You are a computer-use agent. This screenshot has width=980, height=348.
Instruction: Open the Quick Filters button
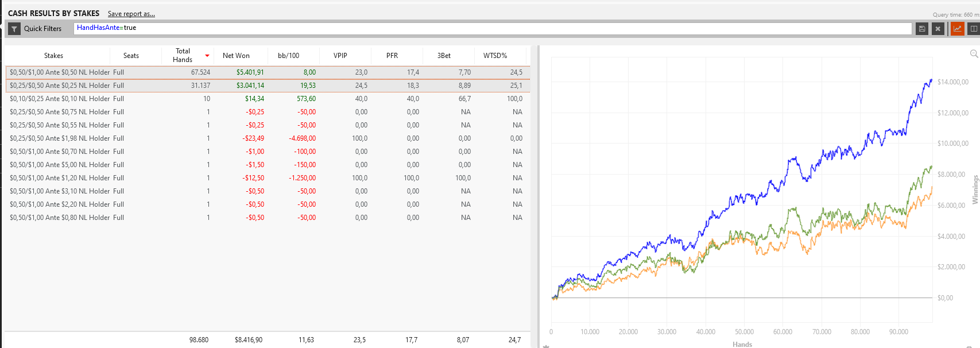point(36,29)
